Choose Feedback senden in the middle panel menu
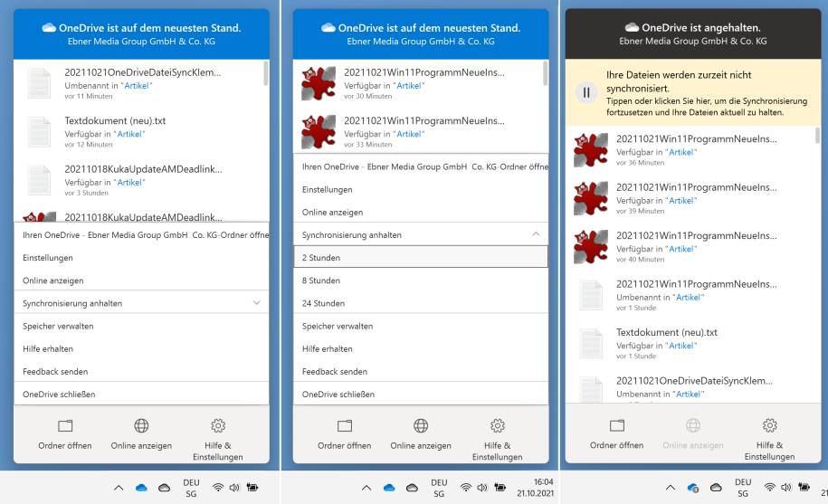This screenshot has width=828, height=504. pos(421,372)
